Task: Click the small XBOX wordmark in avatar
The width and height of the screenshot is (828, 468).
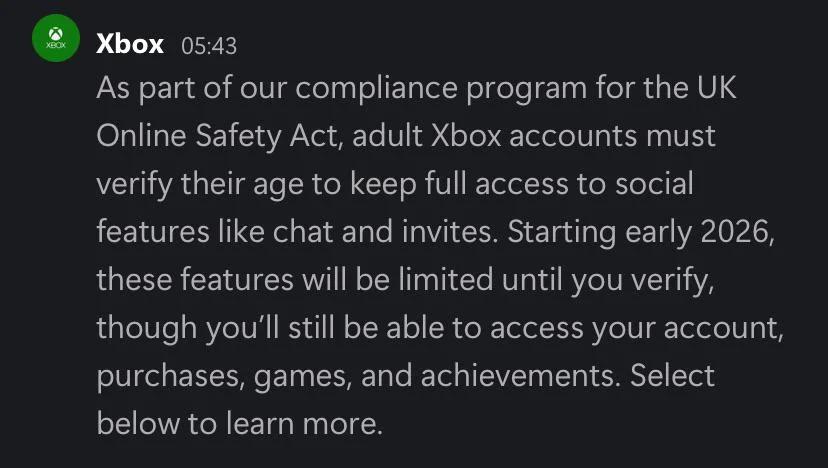Action: pyautogui.click(x=56, y=45)
